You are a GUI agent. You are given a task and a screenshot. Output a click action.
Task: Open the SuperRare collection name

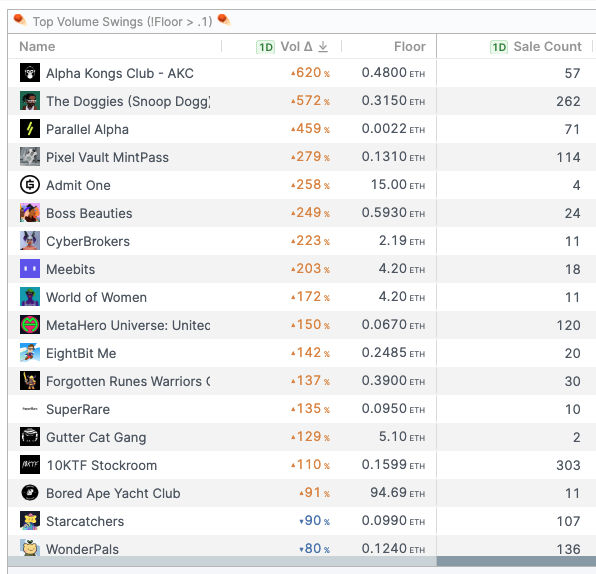pyautogui.click(x=78, y=409)
